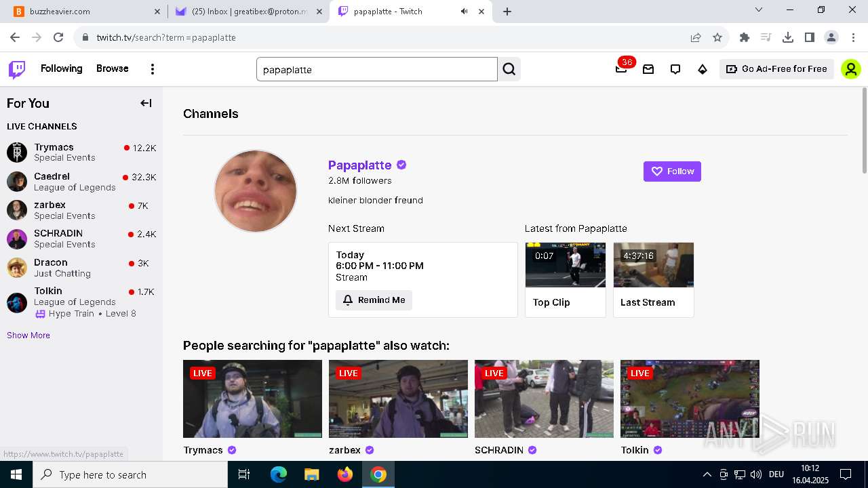Share this page icon in address bar
This screenshot has height=488, width=868.
(x=696, y=37)
